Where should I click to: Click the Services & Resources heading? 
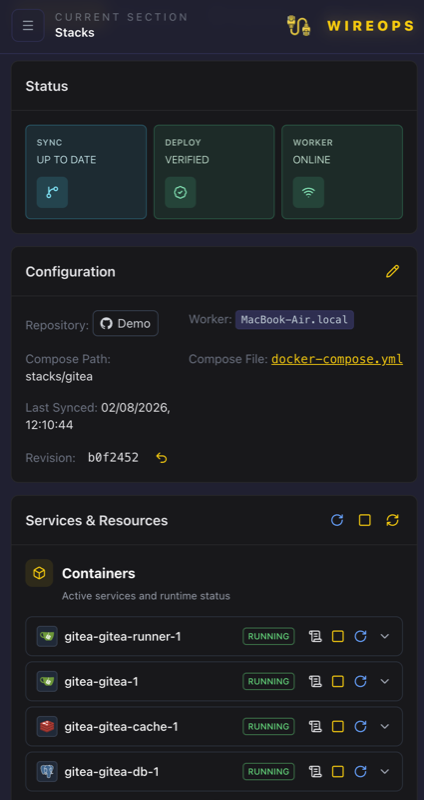click(x=96, y=520)
